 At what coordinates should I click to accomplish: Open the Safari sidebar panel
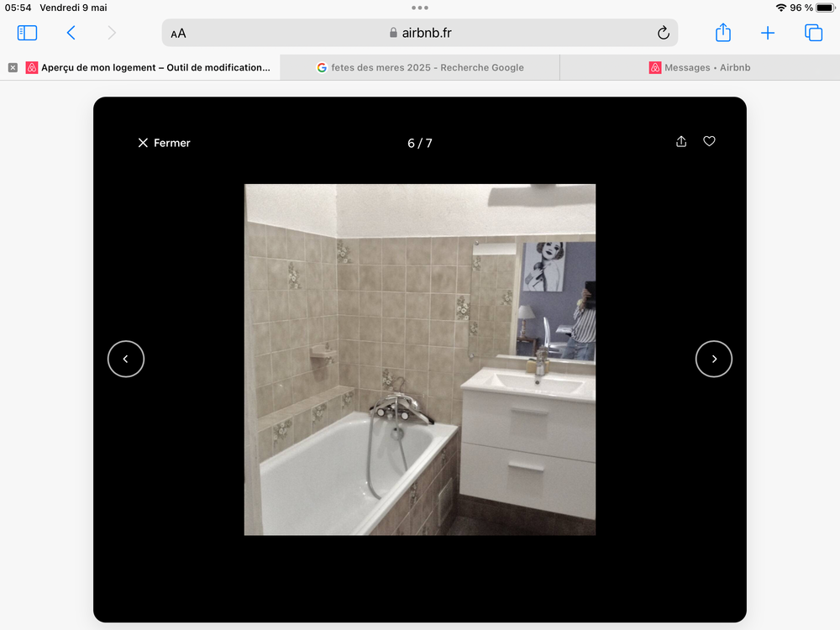click(x=28, y=34)
